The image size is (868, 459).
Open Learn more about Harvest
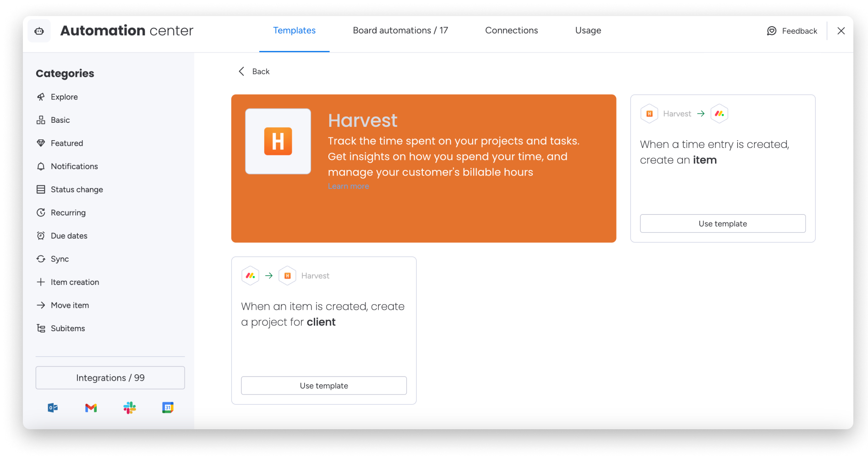click(x=348, y=186)
